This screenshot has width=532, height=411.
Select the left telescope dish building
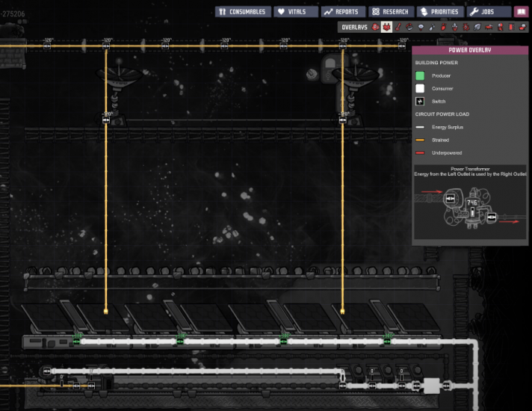(x=118, y=92)
